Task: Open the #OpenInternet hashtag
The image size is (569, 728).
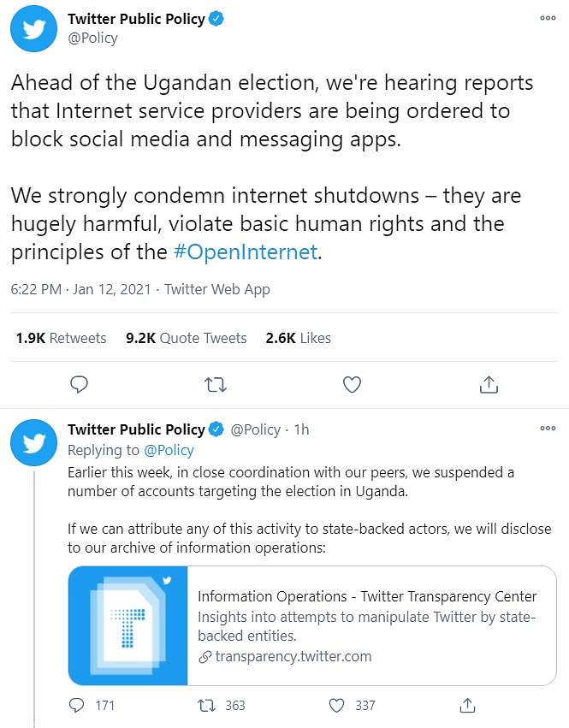Action: pos(246,252)
